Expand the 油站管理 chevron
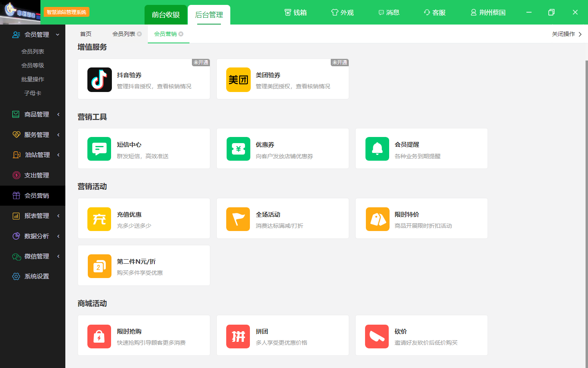 (58, 155)
